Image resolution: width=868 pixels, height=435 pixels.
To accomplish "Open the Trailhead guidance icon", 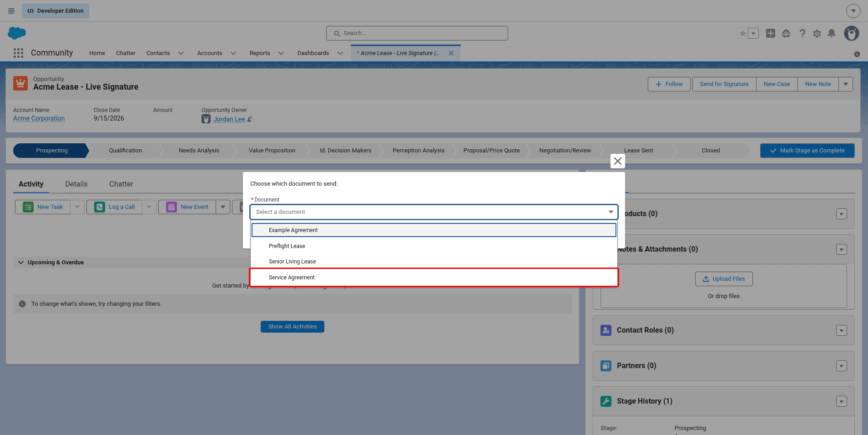I will [786, 33].
